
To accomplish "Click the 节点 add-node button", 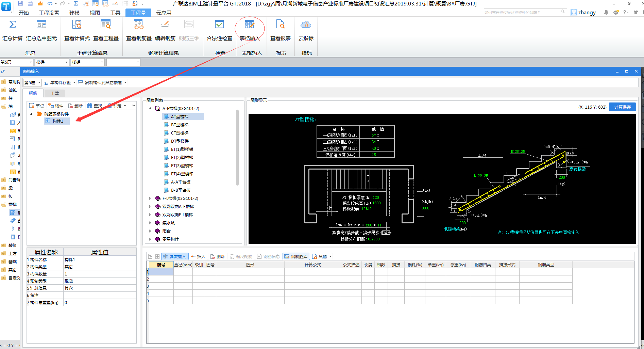I will point(37,106).
